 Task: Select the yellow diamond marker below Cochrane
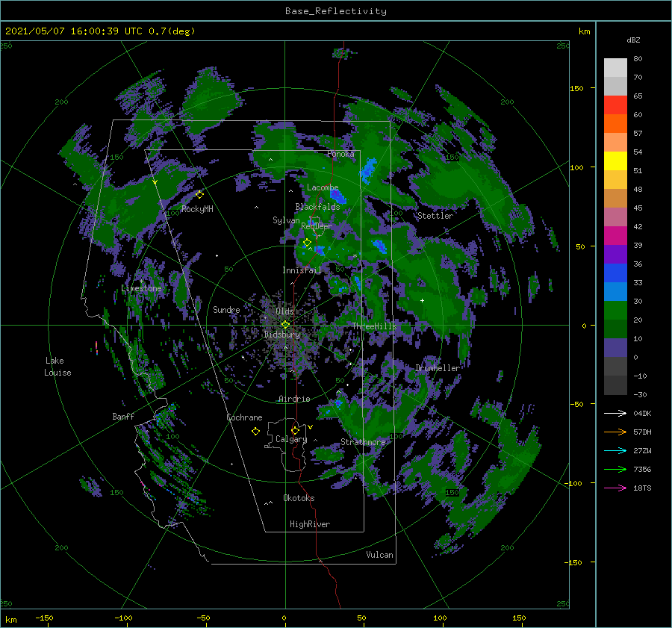click(x=255, y=432)
